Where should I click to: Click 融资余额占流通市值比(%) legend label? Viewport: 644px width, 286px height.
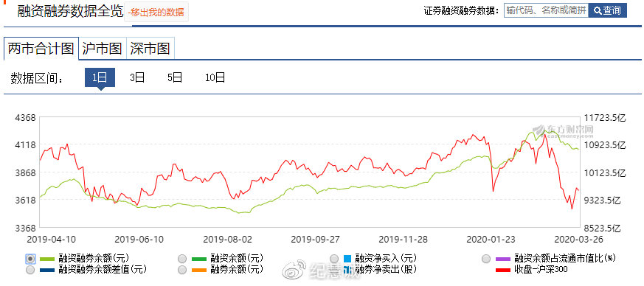tap(565, 259)
